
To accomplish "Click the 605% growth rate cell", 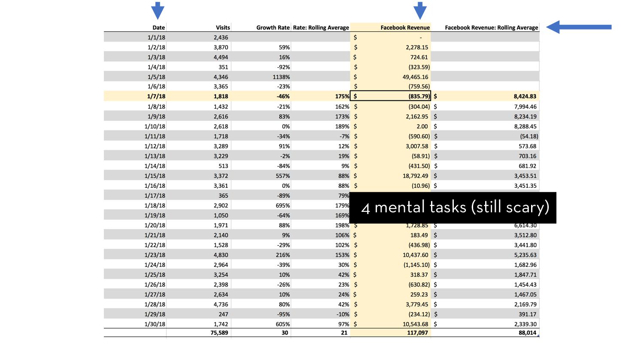I will point(283,324).
